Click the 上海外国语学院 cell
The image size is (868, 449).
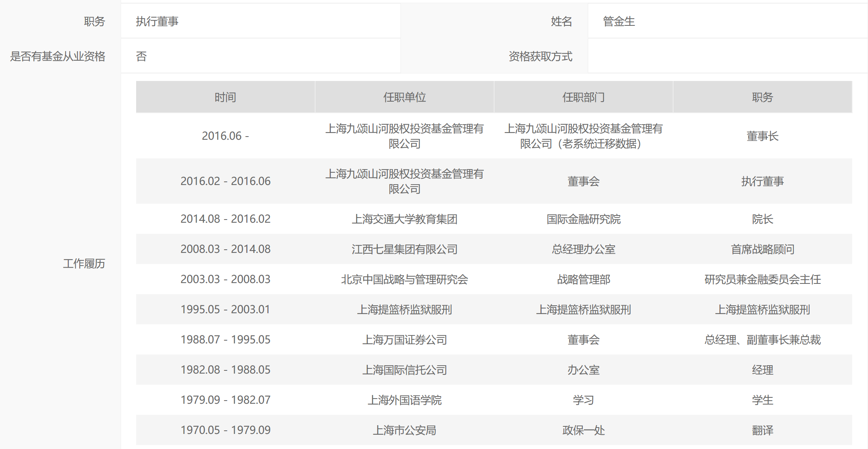click(404, 400)
